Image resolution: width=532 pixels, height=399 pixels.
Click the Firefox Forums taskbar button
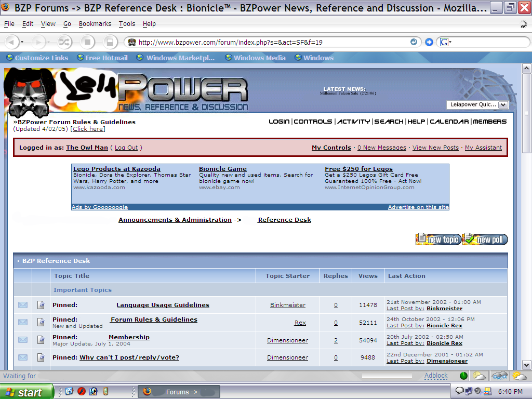(179, 392)
